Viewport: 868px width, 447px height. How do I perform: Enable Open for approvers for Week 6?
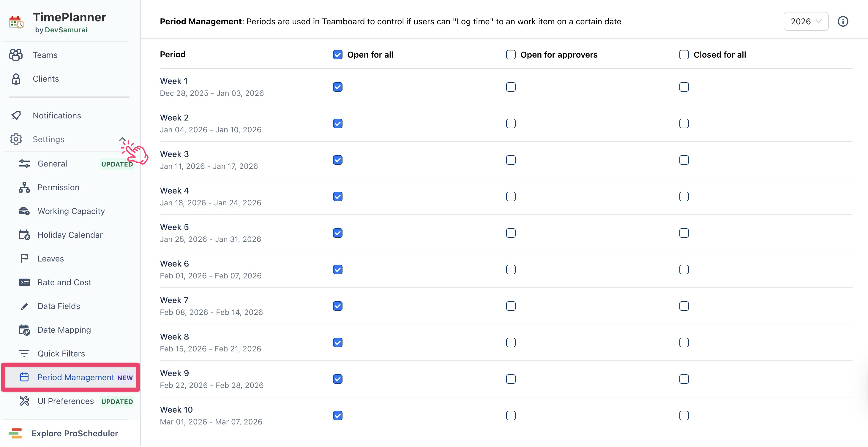(510, 270)
